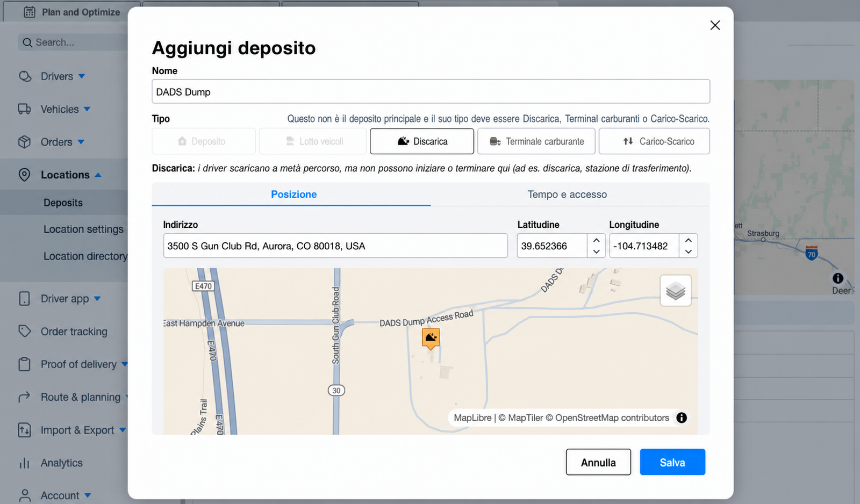Click the Account person icon
860x504 pixels.
point(25,495)
